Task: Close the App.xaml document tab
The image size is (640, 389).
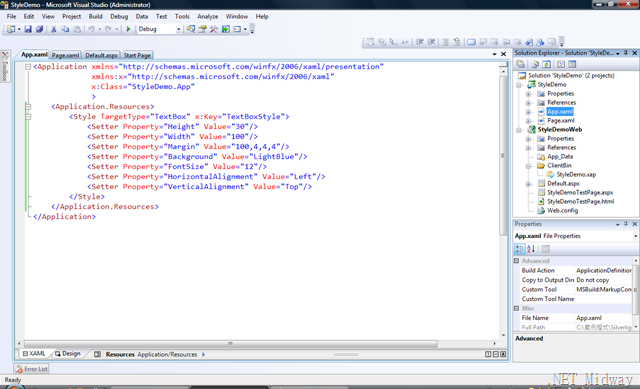Action: [504, 54]
